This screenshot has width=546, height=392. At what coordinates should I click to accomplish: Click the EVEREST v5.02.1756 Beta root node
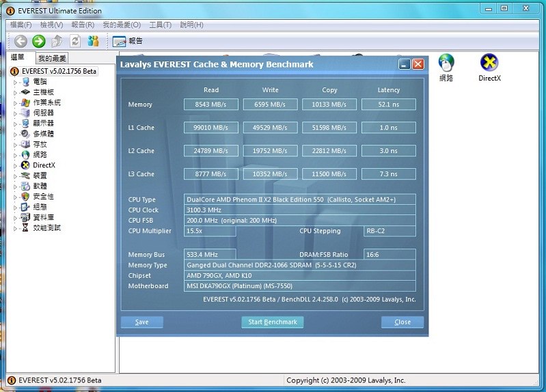(x=54, y=72)
